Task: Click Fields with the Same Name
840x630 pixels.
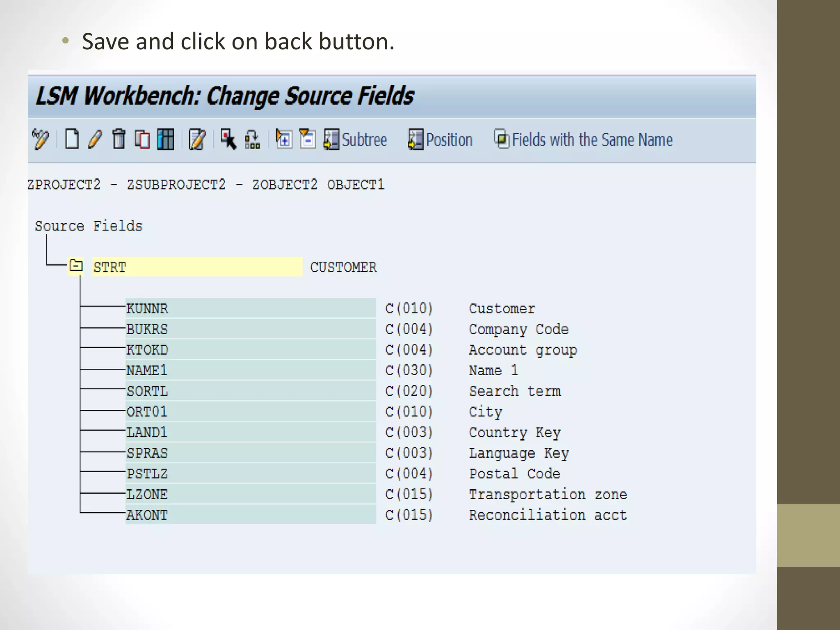Action: click(x=583, y=140)
